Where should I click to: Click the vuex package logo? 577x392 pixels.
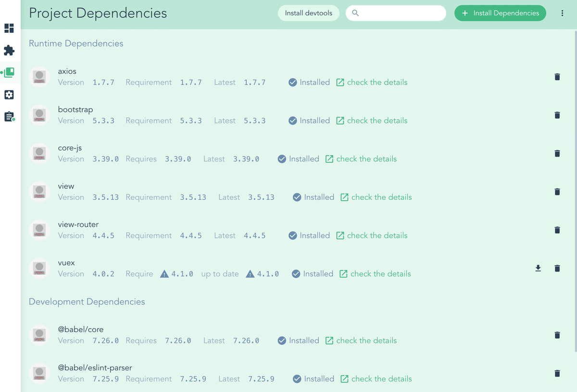click(x=39, y=269)
